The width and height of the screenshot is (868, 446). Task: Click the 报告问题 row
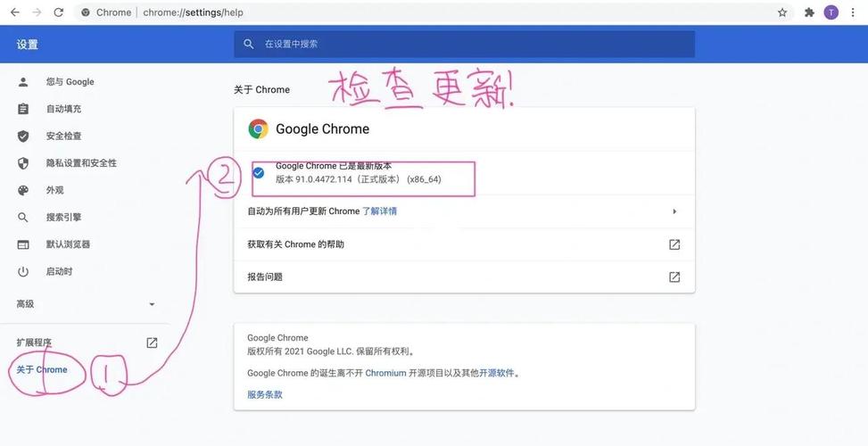(464, 277)
